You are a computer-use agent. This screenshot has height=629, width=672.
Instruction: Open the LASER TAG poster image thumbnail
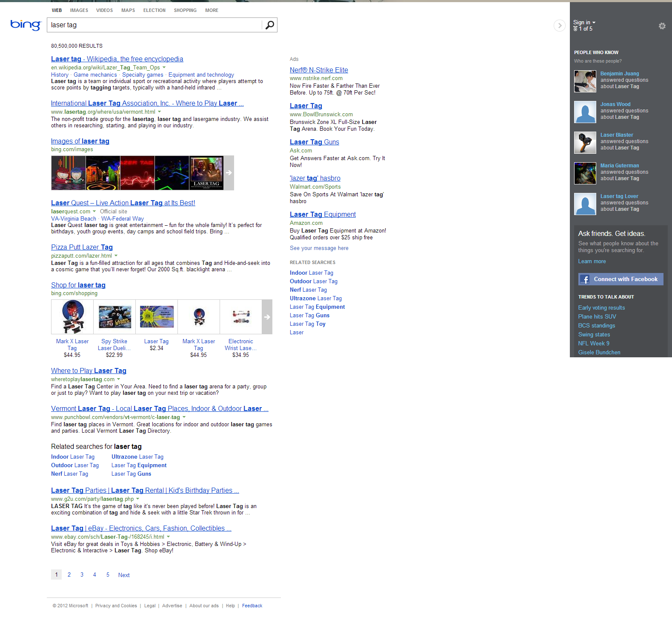pyautogui.click(x=206, y=173)
